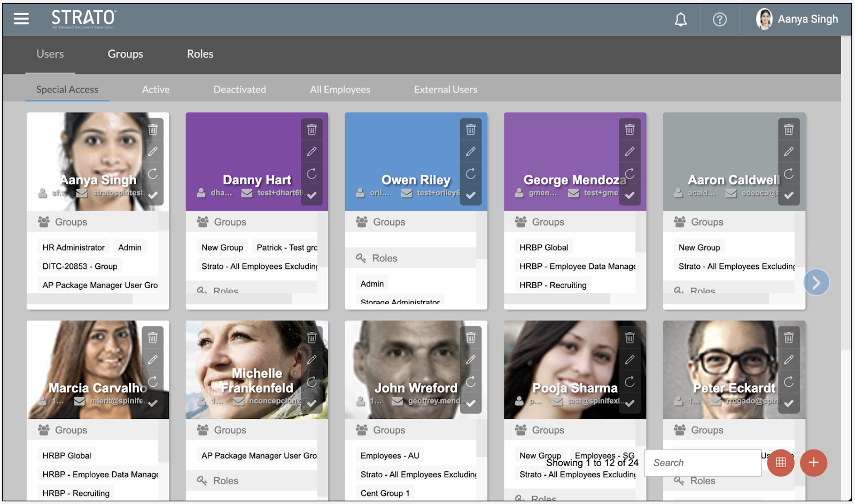Screen dimensions: 855x504
Task: Select John Wreford's card checkmark
Action: [x=470, y=404]
